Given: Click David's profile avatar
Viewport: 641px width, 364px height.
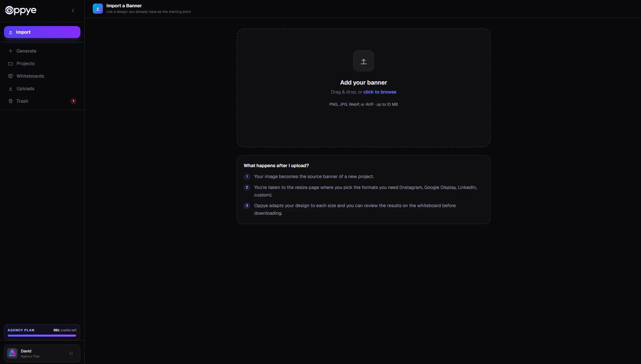Looking at the screenshot, I should tap(12, 353).
